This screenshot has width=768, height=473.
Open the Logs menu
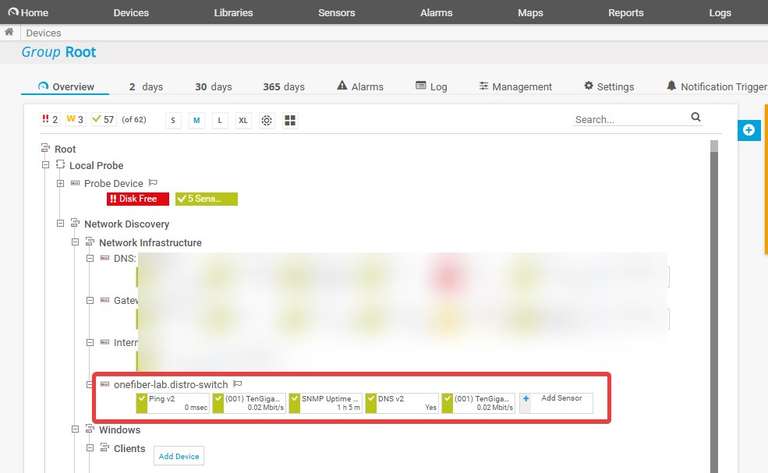pyautogui.click(x=720, y=13)
